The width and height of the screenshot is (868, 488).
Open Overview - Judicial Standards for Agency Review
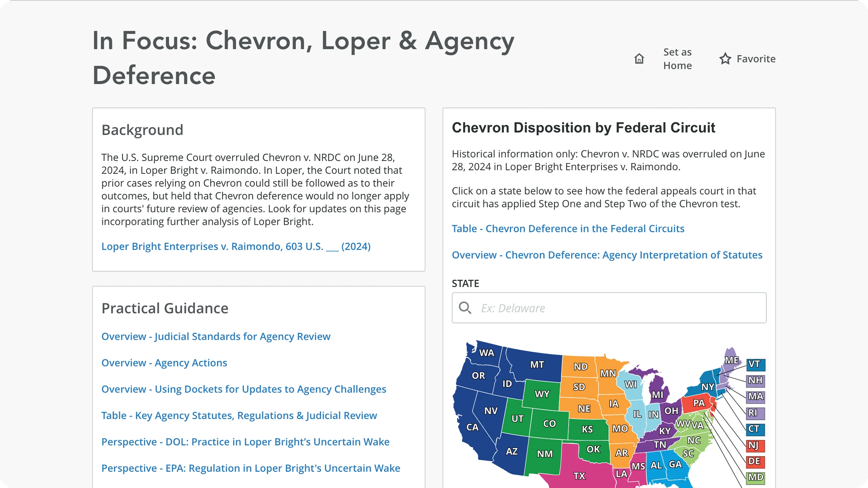[x=216, y=336]
